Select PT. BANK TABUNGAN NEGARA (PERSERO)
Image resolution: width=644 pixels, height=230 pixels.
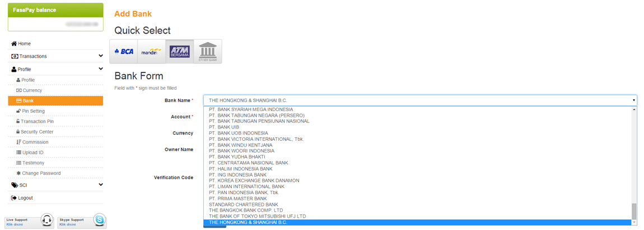coord(417,115)
